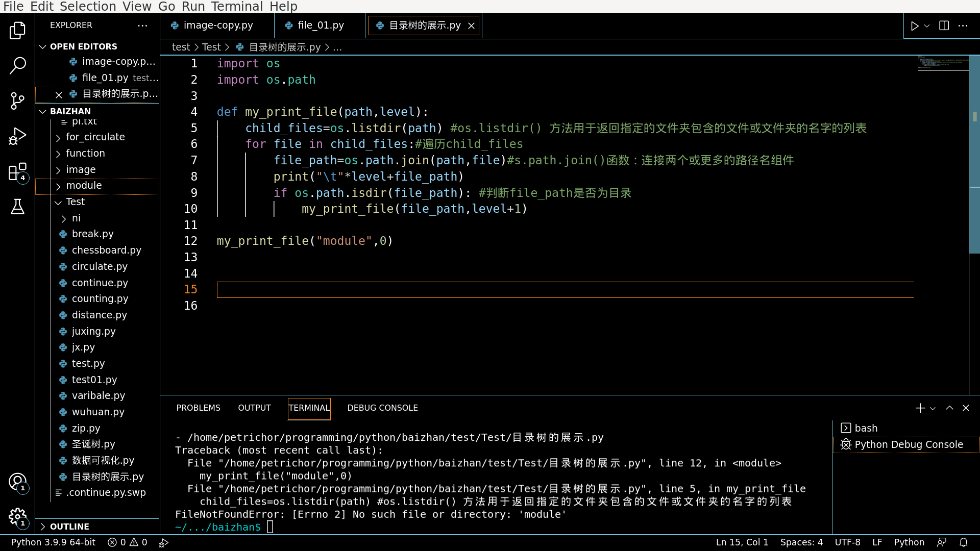Open the Source Control view
The image size is (980, 551).
17,101
